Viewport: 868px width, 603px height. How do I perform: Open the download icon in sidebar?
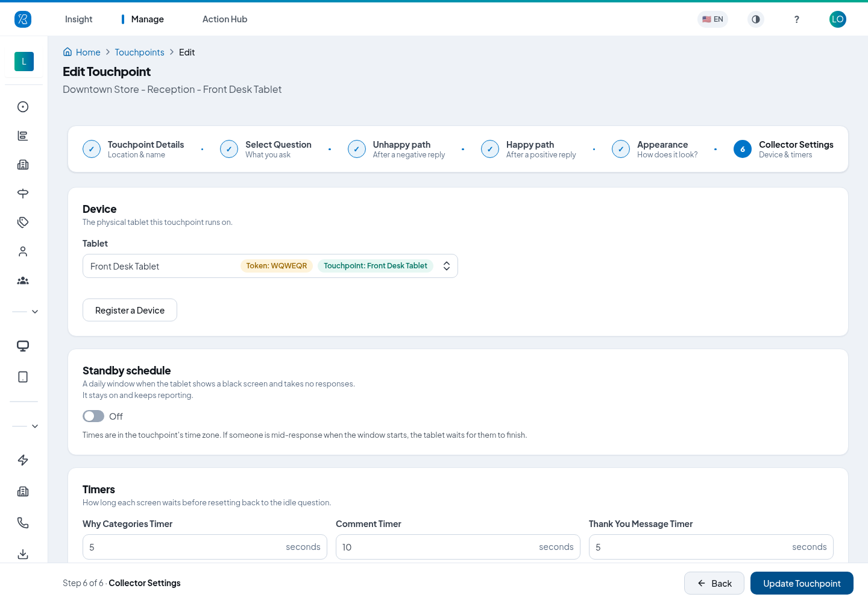click(x=23, y=554)
